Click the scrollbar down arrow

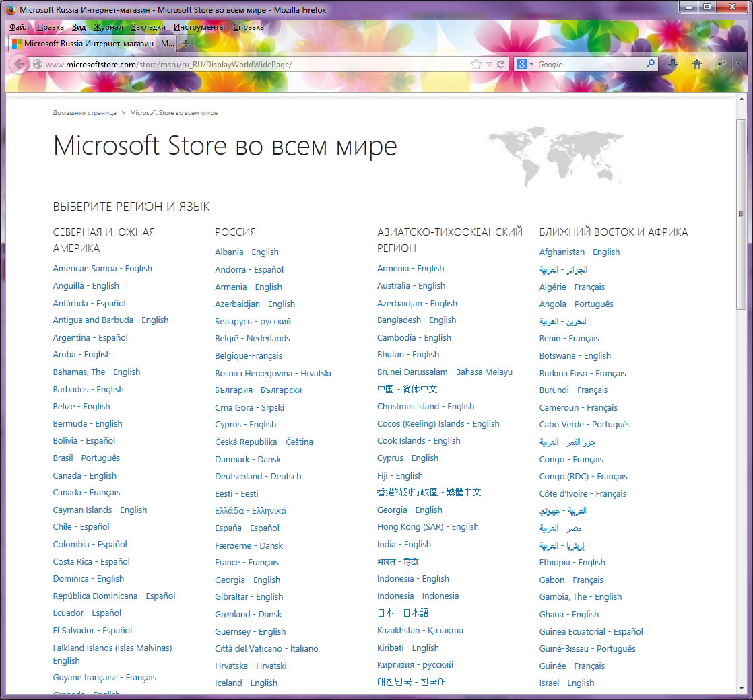click(742, 689)
